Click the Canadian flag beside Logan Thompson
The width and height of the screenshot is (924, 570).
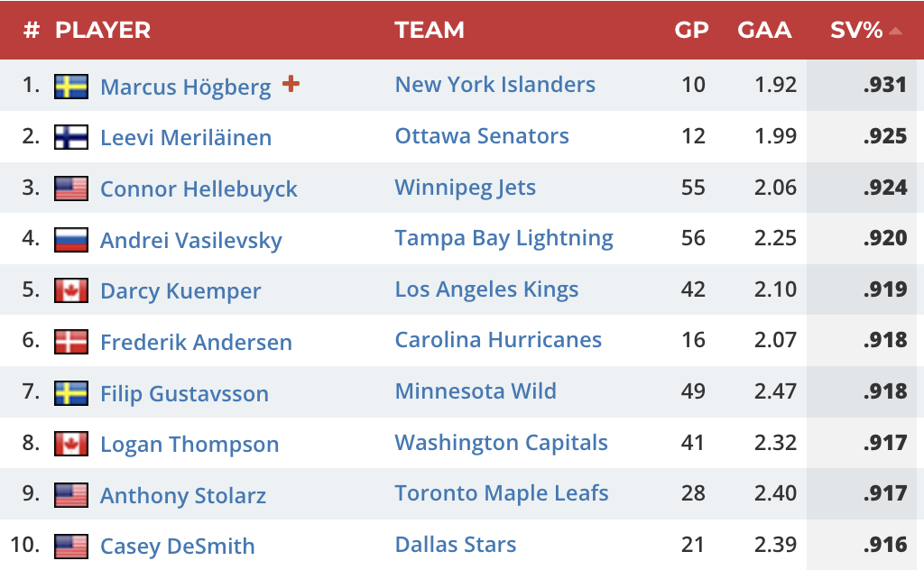coord(70,444)
